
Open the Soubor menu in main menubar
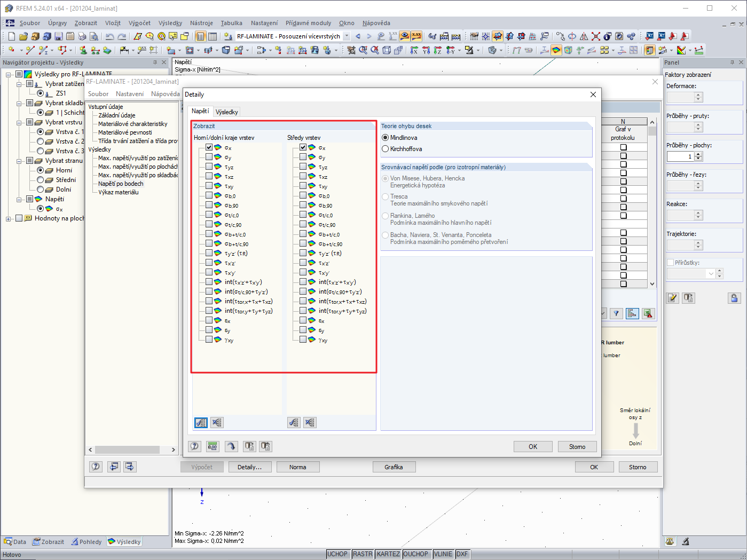[x=30, y=23]
